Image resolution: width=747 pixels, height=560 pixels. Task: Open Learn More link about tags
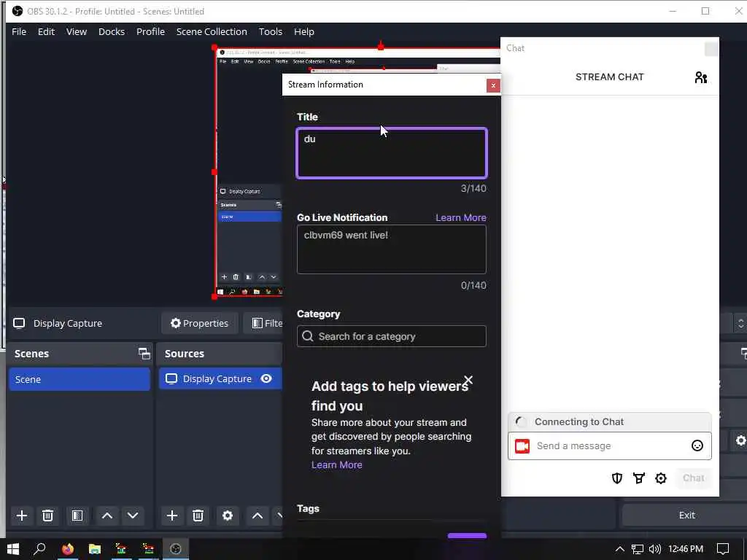click(x=337, y=464)
